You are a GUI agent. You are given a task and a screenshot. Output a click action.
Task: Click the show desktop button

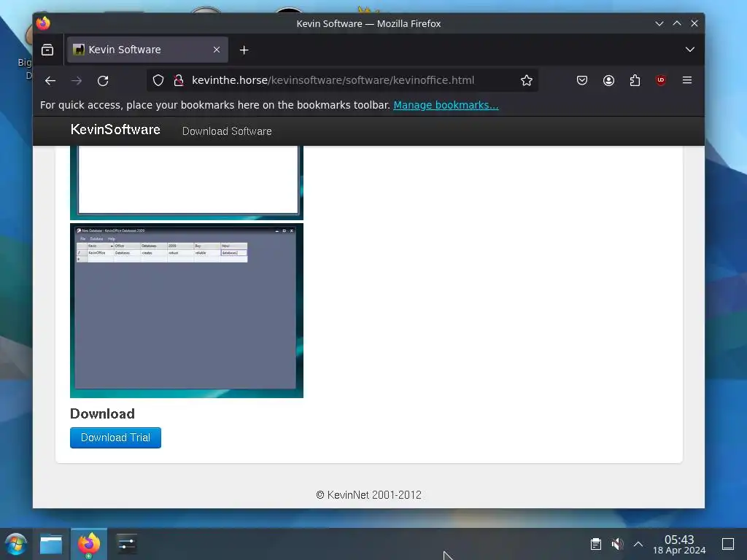click(x=728, y=544)
